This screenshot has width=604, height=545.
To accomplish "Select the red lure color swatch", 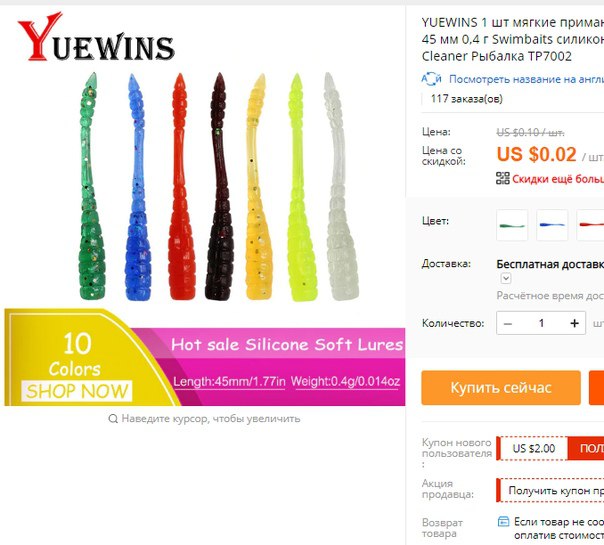I will 591,225.
